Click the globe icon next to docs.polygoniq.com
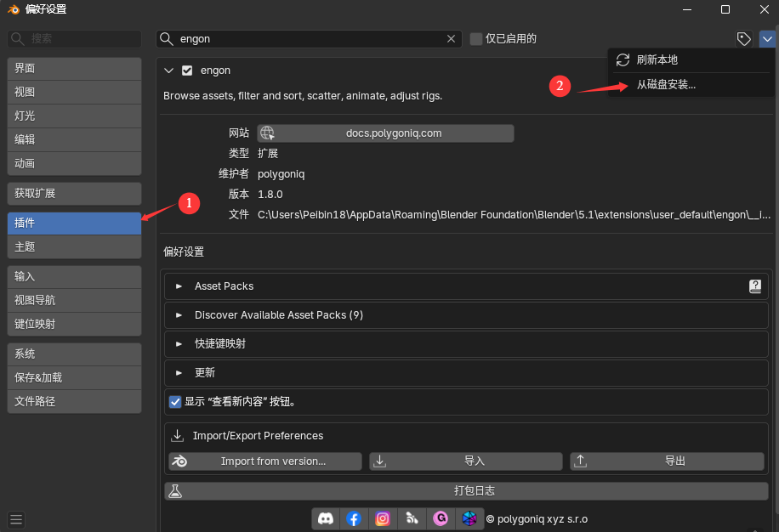 point(267,133)
